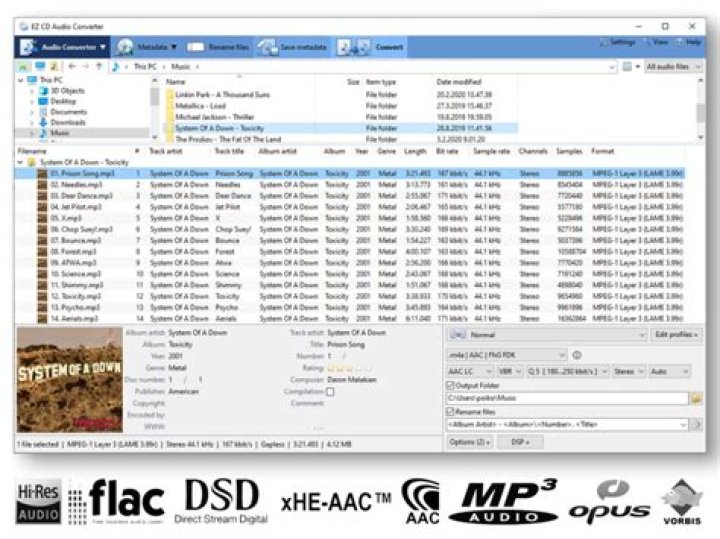Click the Toxicity album cover art
Screen dimensions: 720x539
[x=70, y=380]
